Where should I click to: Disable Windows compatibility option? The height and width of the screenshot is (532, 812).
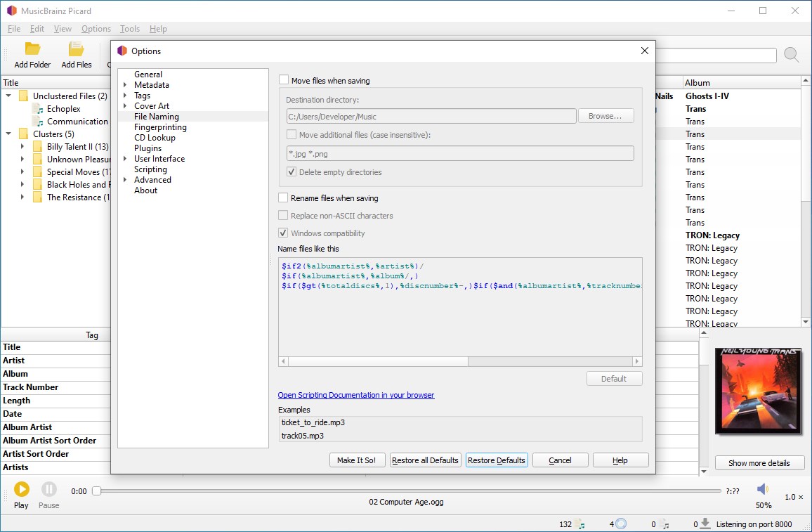coord(284,233)
